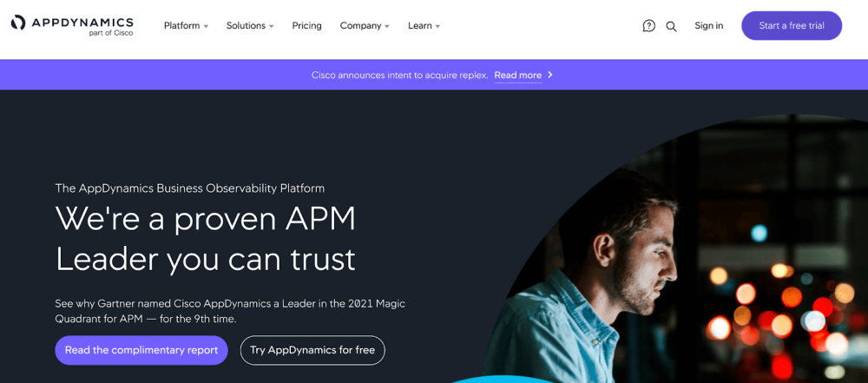Expand the Company menu
Viewport: 868px width, 383px height.
point(365,25)
